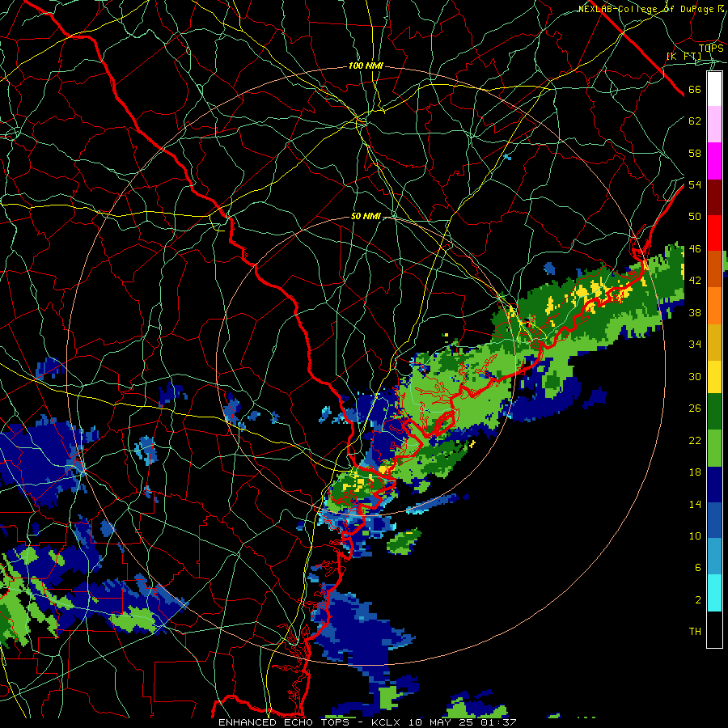The image size is (728, 728).
Task: Pick the dark red swatch between 54 and 50
Action: (x=714, y=197)
